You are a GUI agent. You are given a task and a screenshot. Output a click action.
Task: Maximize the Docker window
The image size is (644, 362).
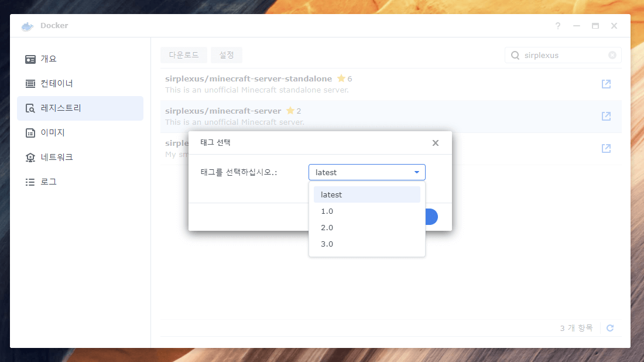click(595, 26)
